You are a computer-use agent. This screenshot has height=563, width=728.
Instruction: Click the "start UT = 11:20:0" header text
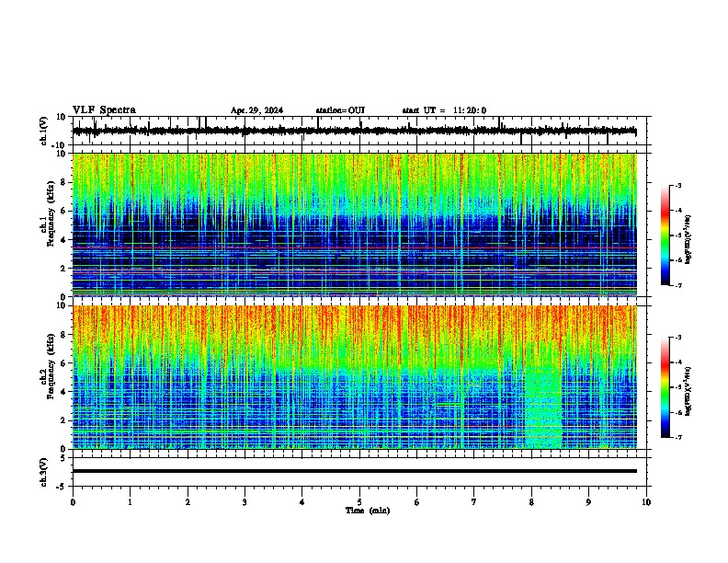point(444,110)
